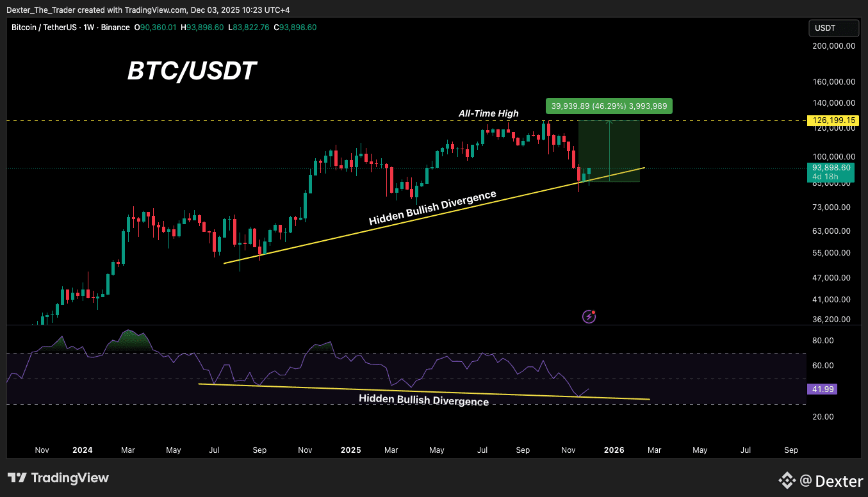Click the 41,000.00 price axis label
868x497 pixels.
[830, 300]
